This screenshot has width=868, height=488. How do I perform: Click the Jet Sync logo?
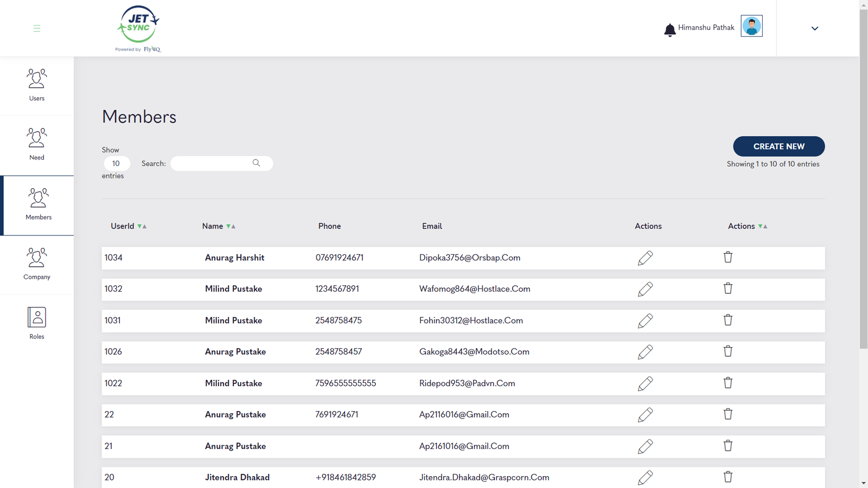[138, 29]
